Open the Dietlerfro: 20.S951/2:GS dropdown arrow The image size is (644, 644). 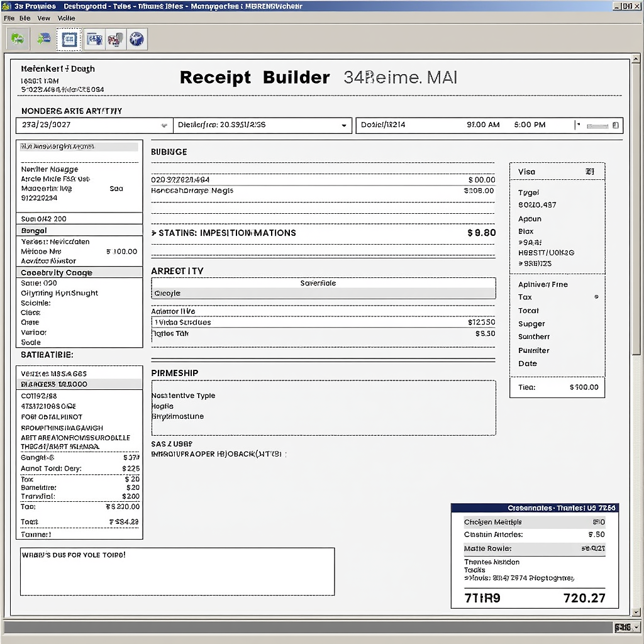coord(344,125)
